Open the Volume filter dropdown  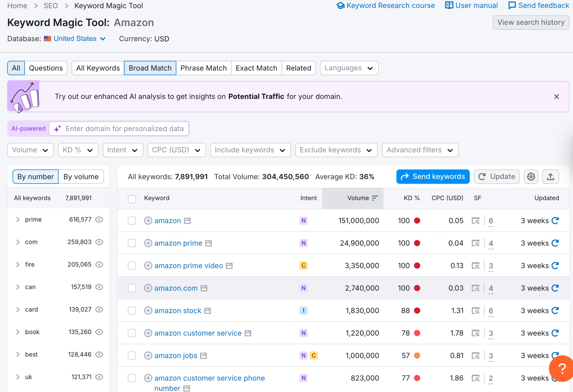(x=30, y=150)
